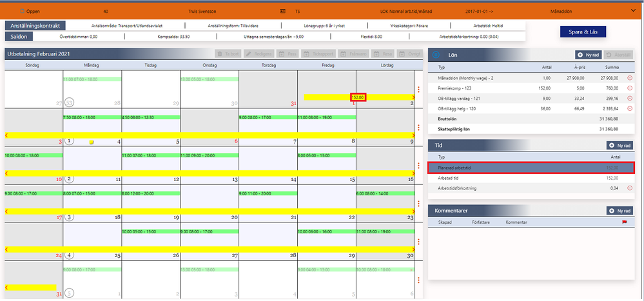Select the Planerad arbetstid row
Viewport: 644px width, 301px height.
click(531, 168)
